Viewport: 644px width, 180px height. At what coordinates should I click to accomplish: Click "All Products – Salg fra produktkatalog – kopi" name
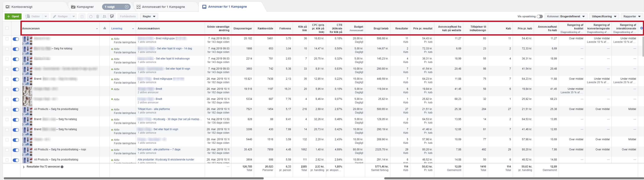click(60, 149)
